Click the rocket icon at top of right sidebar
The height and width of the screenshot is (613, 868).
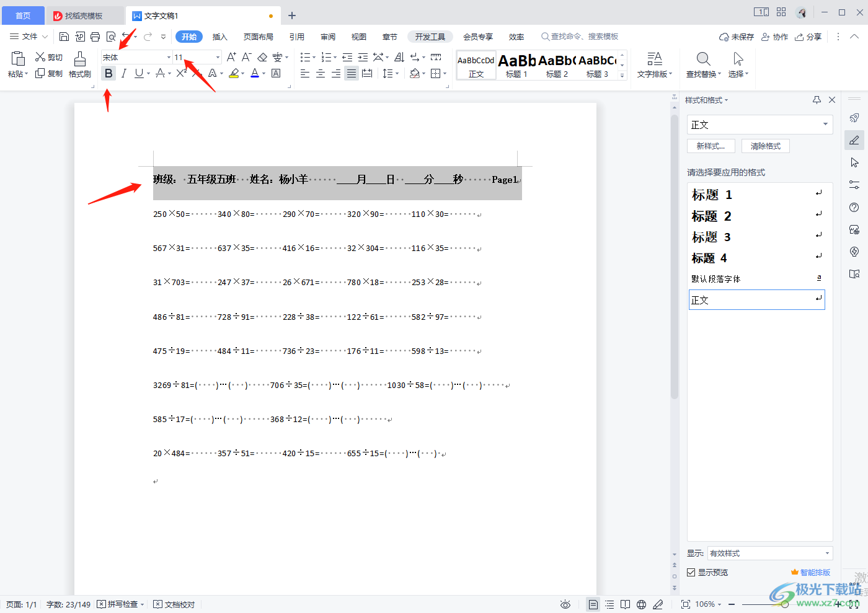(x=854, y=118)
